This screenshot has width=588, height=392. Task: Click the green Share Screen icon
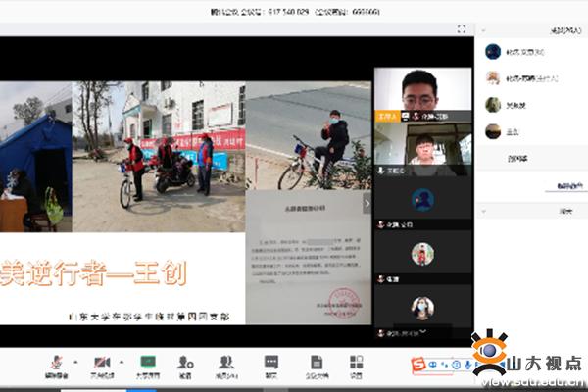coord(148,363)
